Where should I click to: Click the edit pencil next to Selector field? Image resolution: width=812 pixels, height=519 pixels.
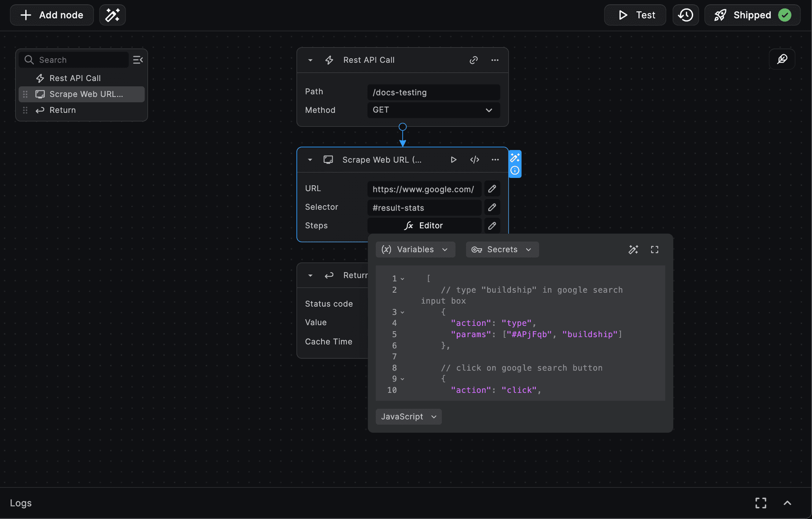click(x=492, y=208)
